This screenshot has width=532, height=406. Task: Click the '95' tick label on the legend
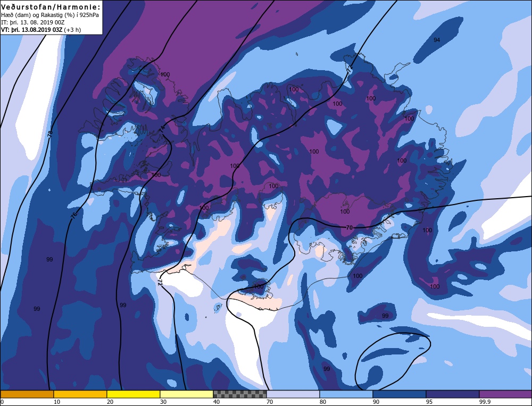tap(429, 402)
